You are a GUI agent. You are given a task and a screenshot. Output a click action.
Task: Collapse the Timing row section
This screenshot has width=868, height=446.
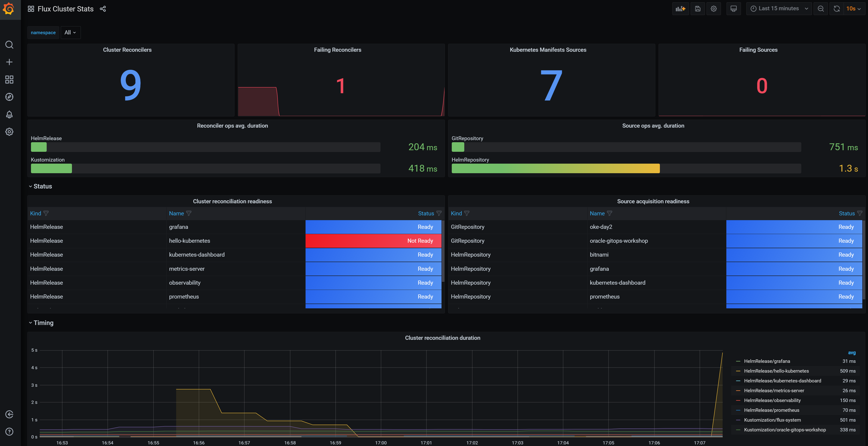(41, 323)
